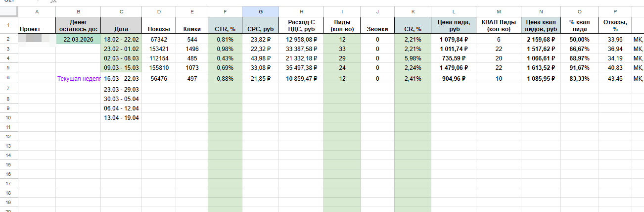
Task: Select the row 6 number header
Action: [8, 78]
